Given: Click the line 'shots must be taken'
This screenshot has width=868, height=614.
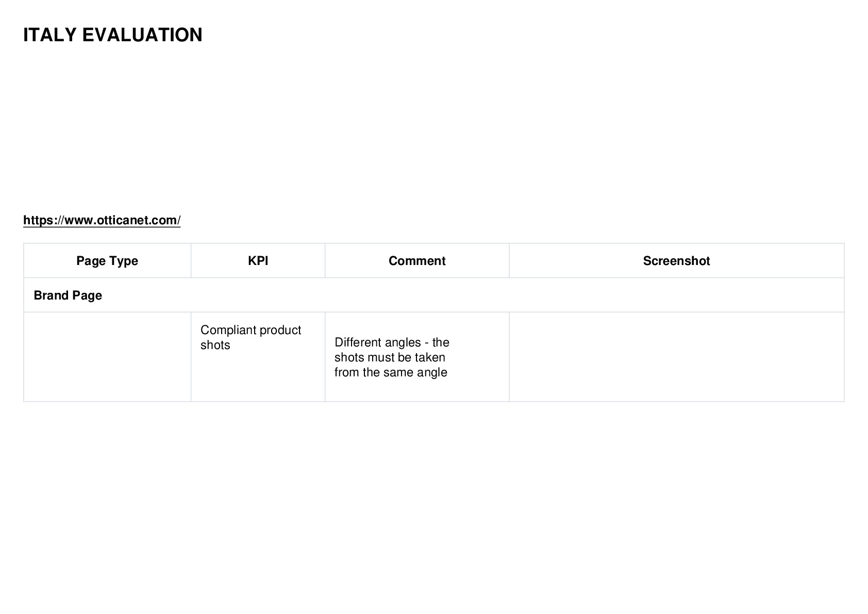Looking at the screenshot, I should 390,357.
